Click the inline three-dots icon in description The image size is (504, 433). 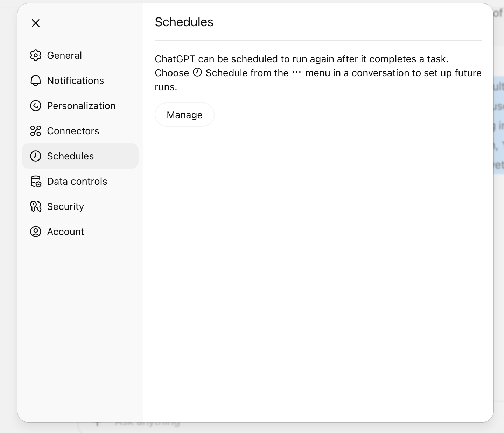tap(297, 72)
